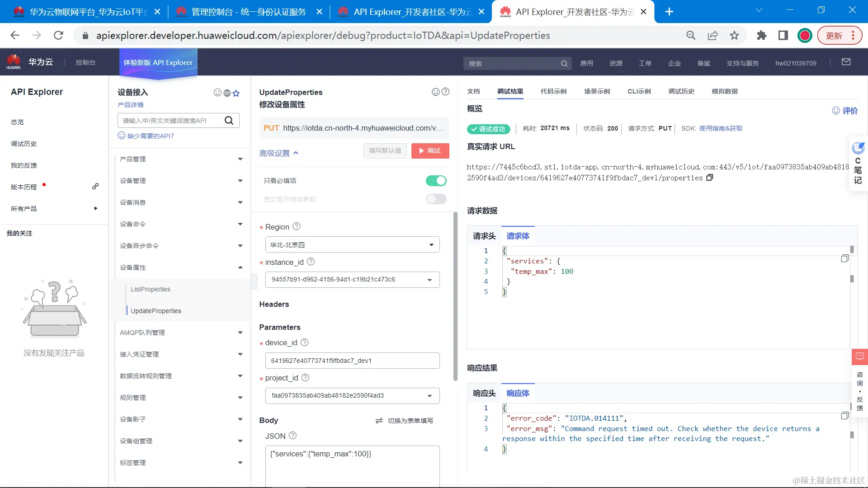Click the help icon beside device_id
This screenshot has width=868, height=488.
(305, 343)
